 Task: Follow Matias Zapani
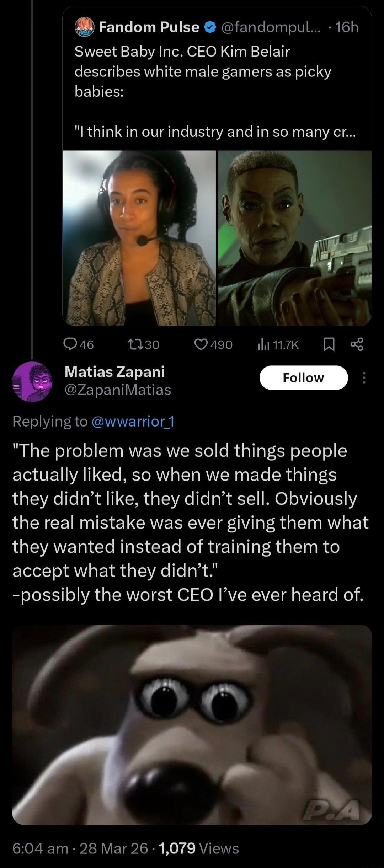(303, 378)
